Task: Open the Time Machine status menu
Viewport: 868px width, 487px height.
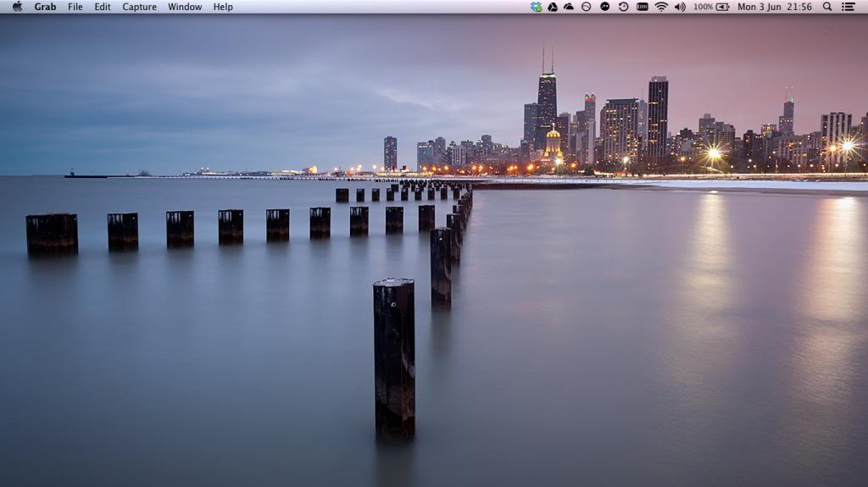Action: 623,7
